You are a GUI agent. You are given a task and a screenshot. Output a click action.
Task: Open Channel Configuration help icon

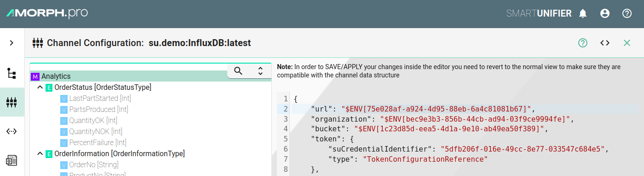[x=583, y=43]
